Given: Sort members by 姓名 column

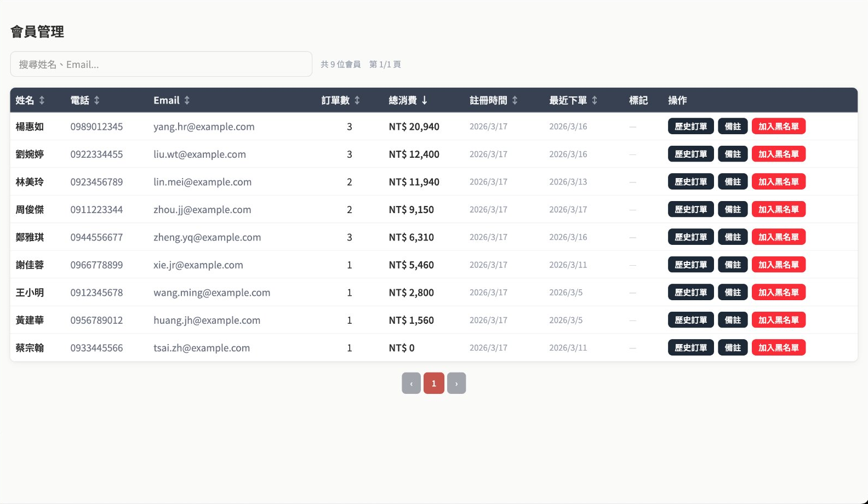Looking at the screenshot, I should pyautogui.click(x=30, y=100).
